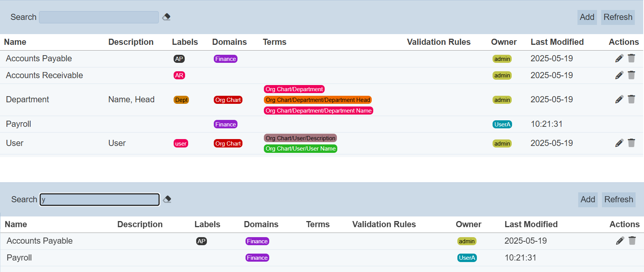Delete the Accounts Receivable row
This screenshot has height=272, width=644.
(631, 75)
